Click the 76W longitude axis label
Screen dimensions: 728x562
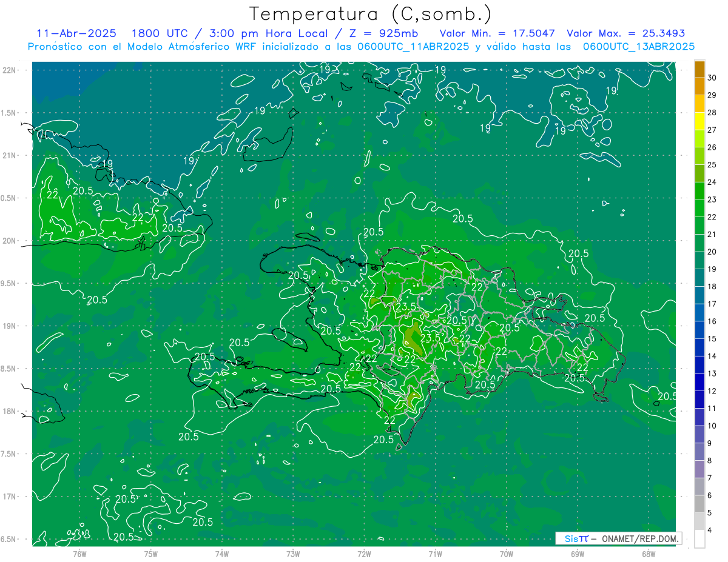79,554
